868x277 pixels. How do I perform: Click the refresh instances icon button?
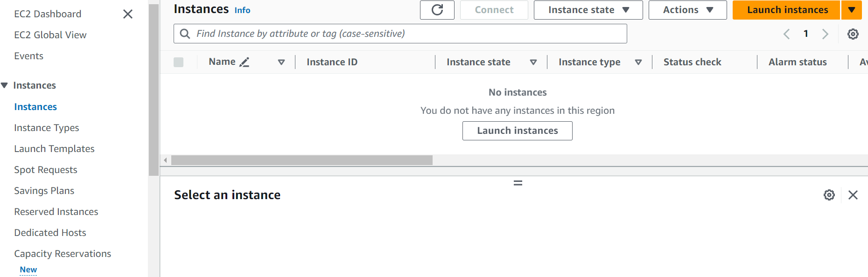pyautogui.click(x=437, y=10)
